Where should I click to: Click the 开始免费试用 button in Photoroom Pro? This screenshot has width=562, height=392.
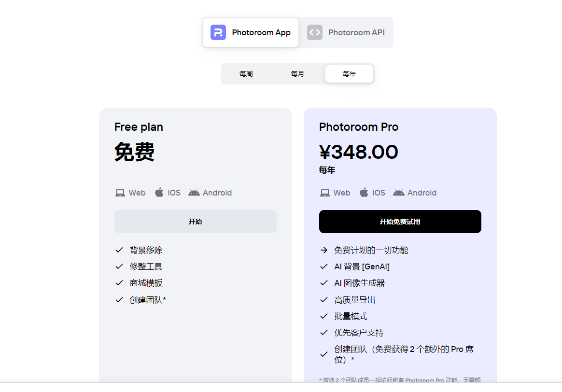[400, 222]
